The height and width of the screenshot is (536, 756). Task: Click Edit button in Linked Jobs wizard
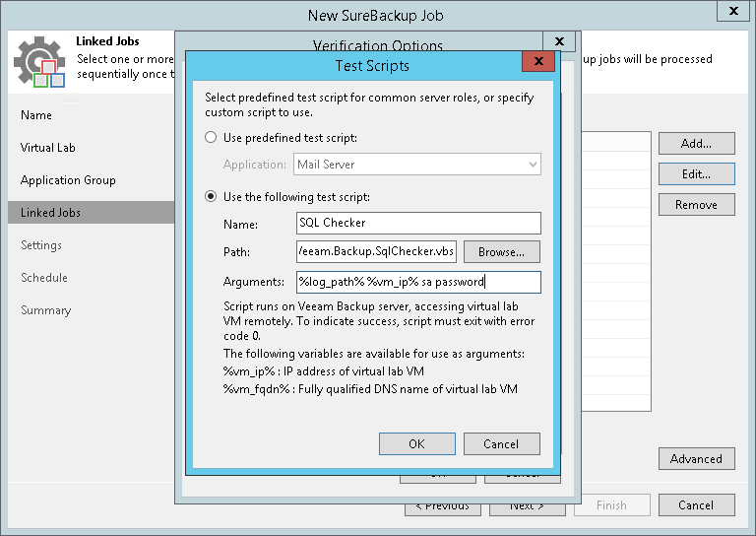point(697,174)
